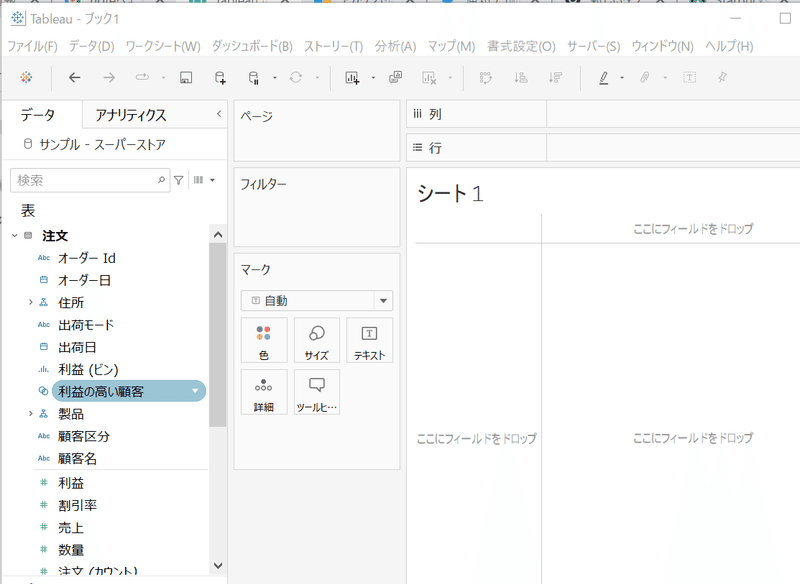Open the ヘルプ(H) menu
The height and width of the screenshot is (584, 800).
(730, 46)
